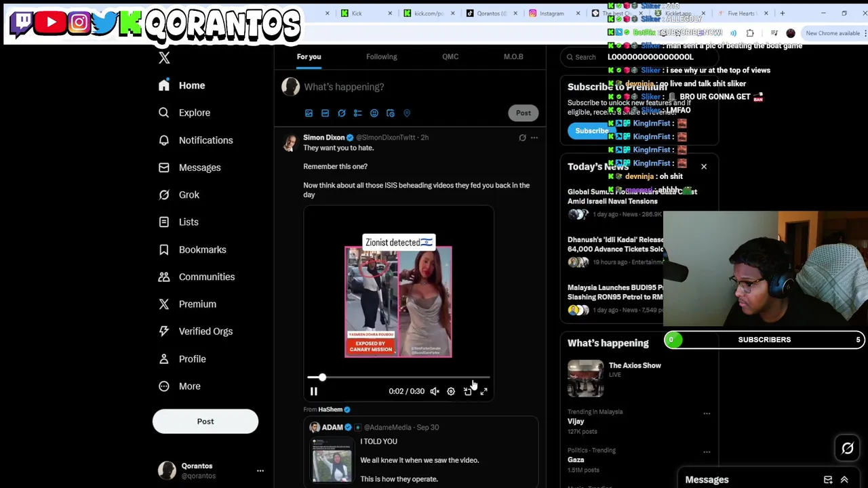The height and width of the screenshot is (488, 868).
Task: Click The Axios Show thumbnail
Action: point(585,379)
